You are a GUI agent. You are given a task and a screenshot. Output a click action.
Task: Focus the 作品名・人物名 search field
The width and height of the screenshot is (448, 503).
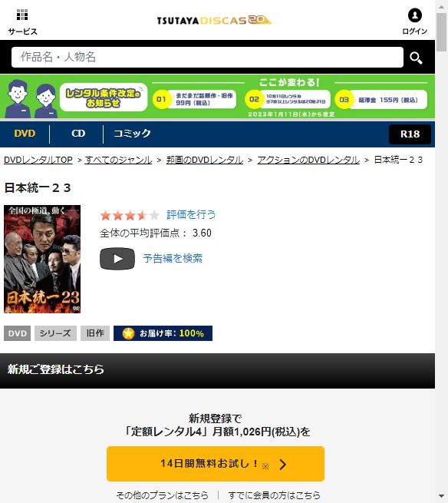207,58
